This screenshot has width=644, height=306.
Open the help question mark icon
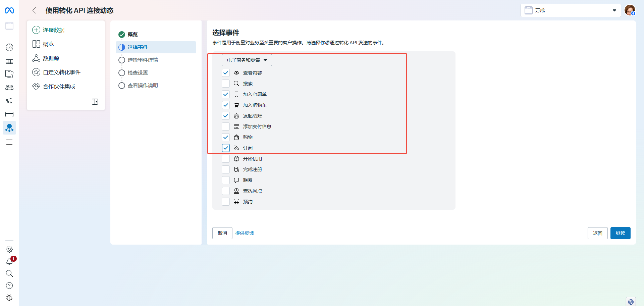[9, 286]
